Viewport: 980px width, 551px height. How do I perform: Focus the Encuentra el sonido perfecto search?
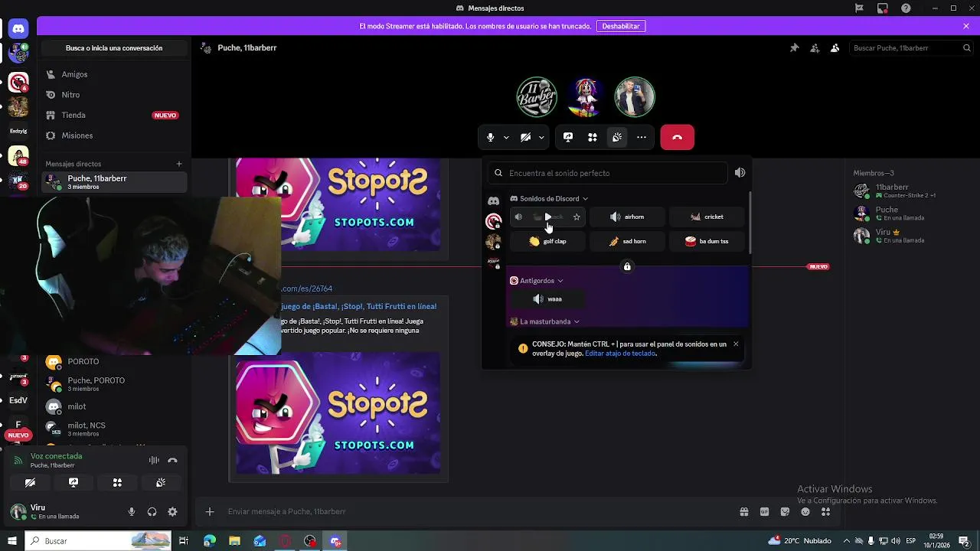pyautogui.click(x=608, y=173)
